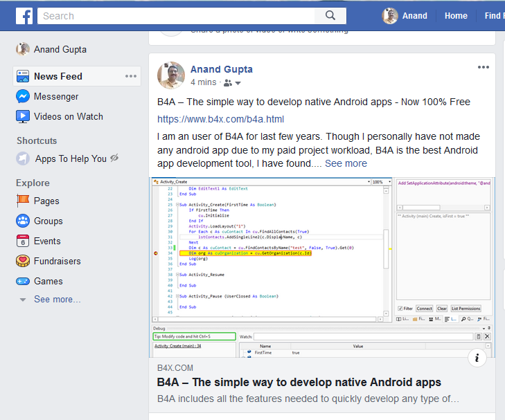Go to Home in top bar
Image resolution: width=505 pixels, height=420 pixels.
456,16
